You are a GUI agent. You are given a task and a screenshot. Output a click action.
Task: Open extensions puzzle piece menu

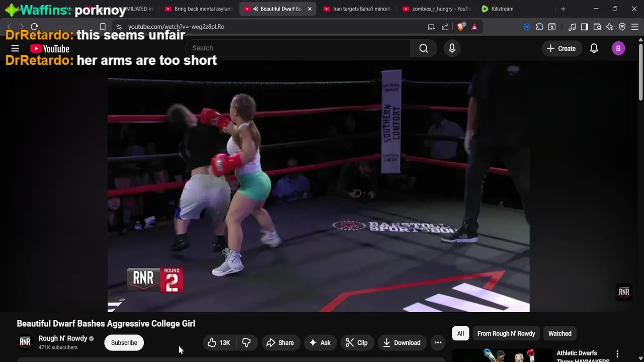tap(540, 27)
